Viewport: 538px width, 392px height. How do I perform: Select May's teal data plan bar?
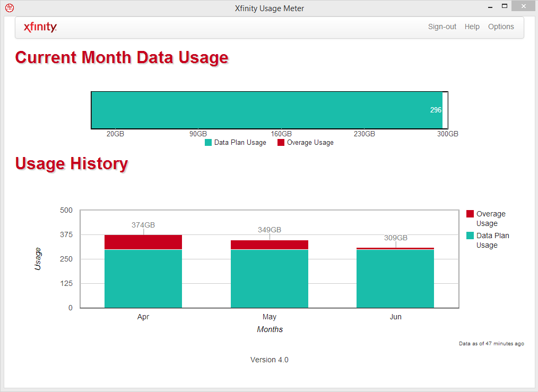click(x=269, y=278)
